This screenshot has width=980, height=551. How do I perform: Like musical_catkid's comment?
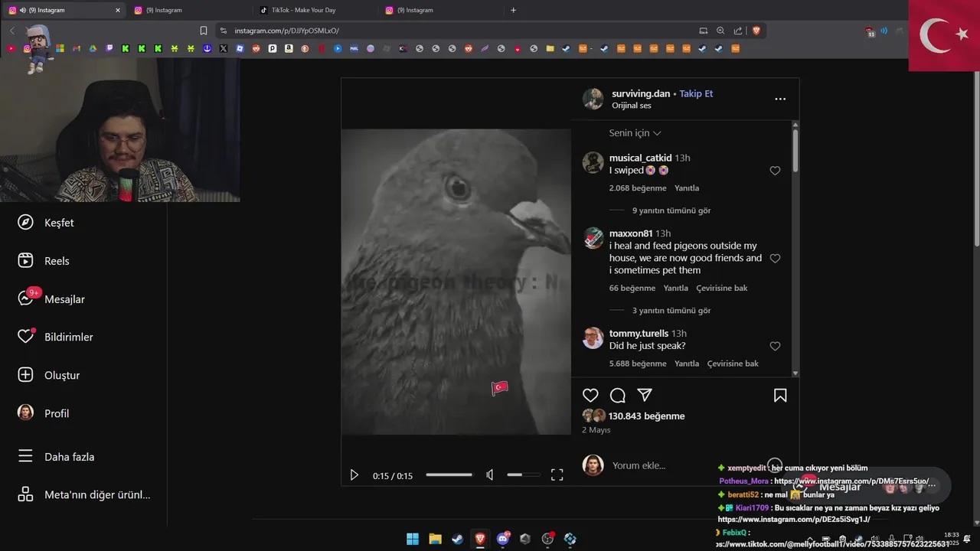[x=775, y=171]
